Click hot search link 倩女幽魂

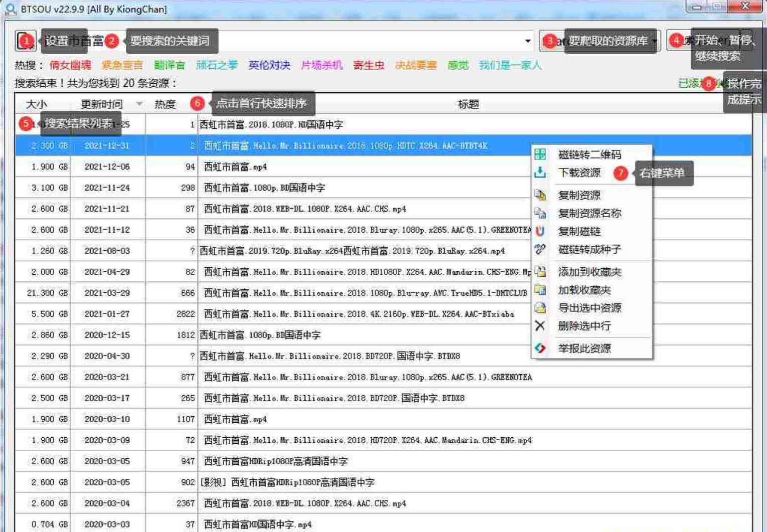click(70, 65)
